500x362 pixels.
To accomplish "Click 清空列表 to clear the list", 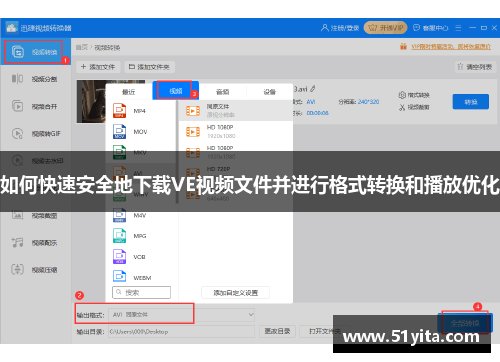I will pyautogui.click(x=475, y=67).
